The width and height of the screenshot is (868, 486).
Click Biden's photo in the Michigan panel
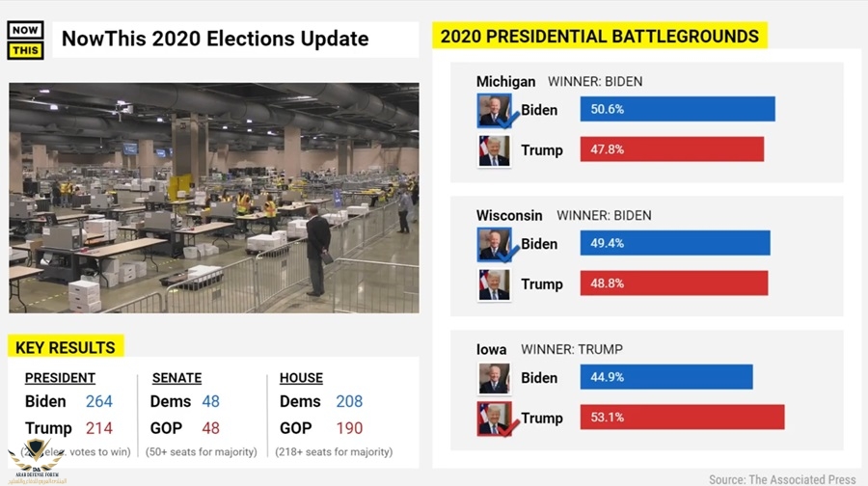click(495, 111)
